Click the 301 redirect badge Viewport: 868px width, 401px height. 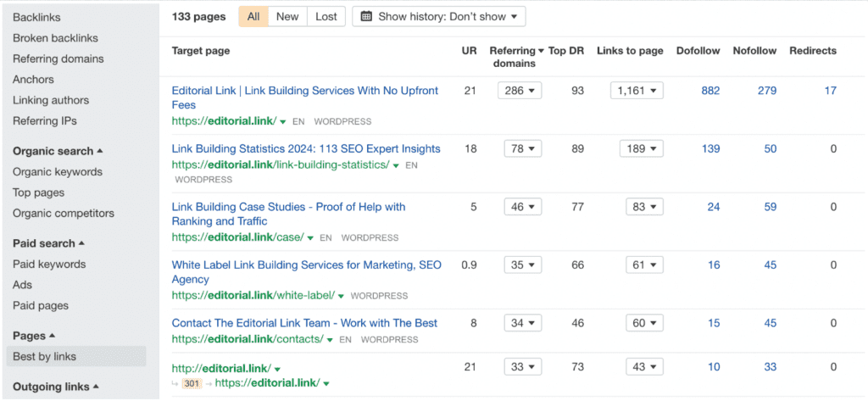(192, 383)
